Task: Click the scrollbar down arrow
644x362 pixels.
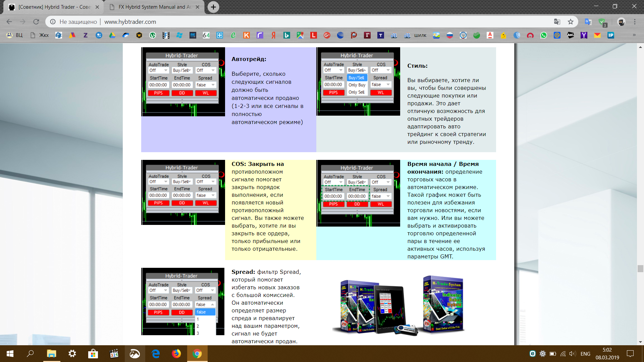Action: pos(640,342)
